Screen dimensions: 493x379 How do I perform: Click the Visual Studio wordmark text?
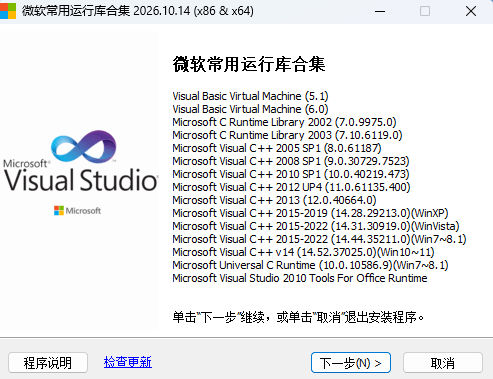click(x=81, y=180)
